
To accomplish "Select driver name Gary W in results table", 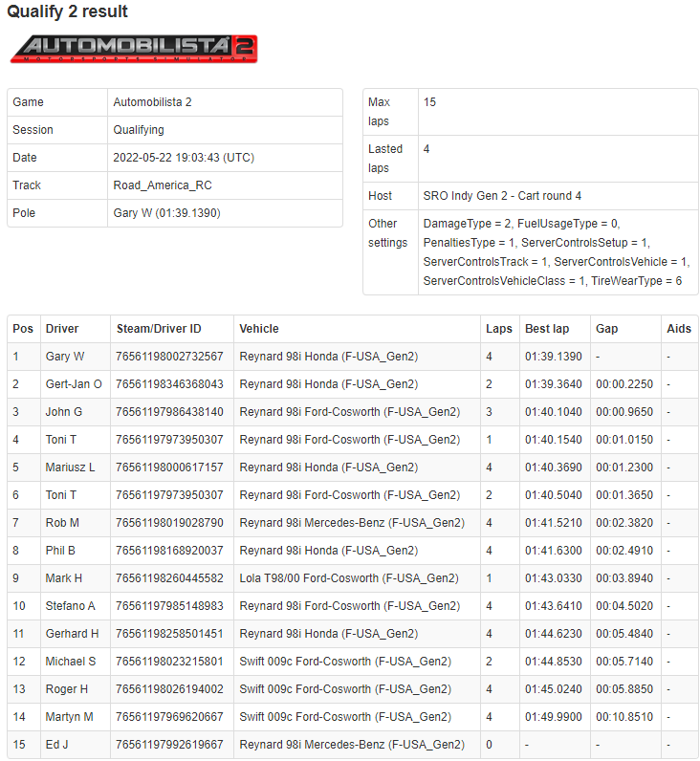I will [x=65, y=357].
